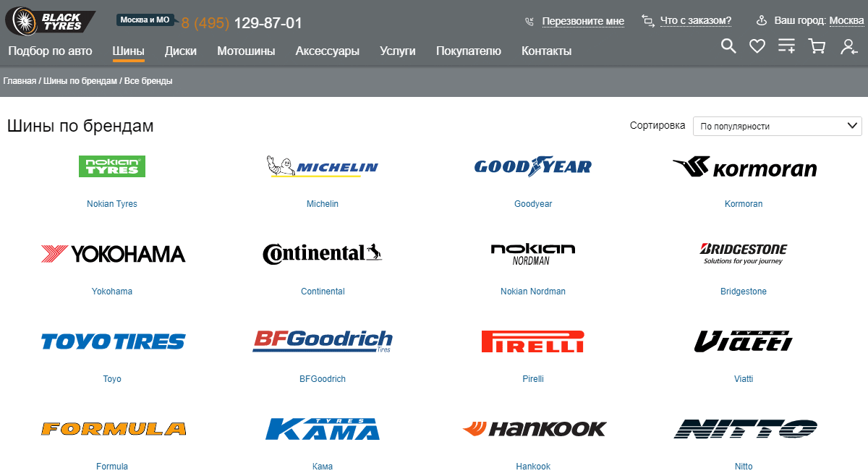This screenshot has height=476, width=868.
Task: Open the Nokian Nordman text link
Action: (x=533, y=292)
